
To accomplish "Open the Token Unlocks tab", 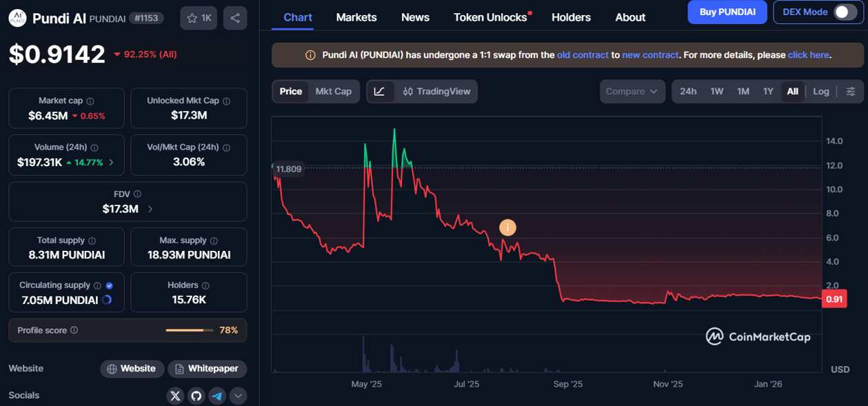I will tap(490, 17).
